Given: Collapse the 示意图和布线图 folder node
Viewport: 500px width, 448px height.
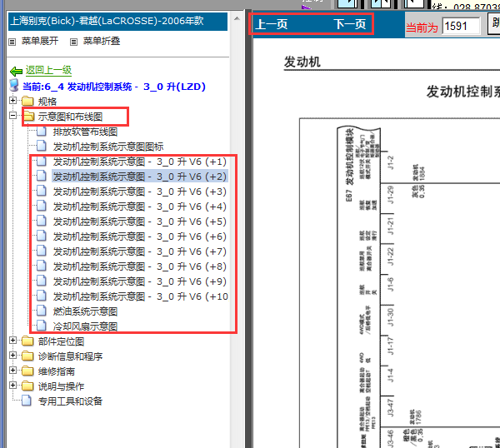Looking at the screenshot, I should click(x=12, y=116).
